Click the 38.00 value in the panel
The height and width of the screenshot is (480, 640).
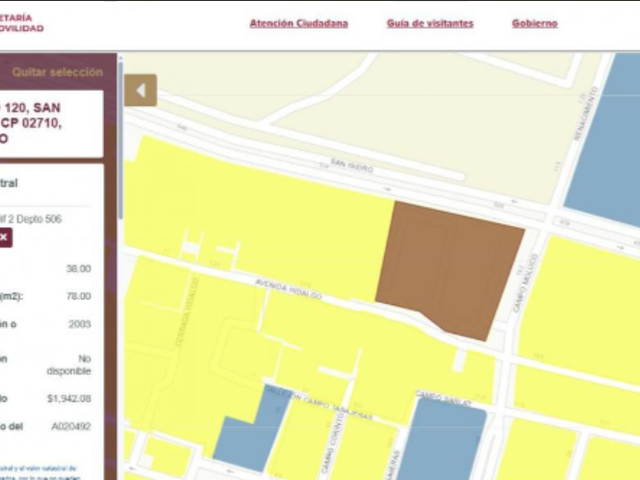pos(78,269)
